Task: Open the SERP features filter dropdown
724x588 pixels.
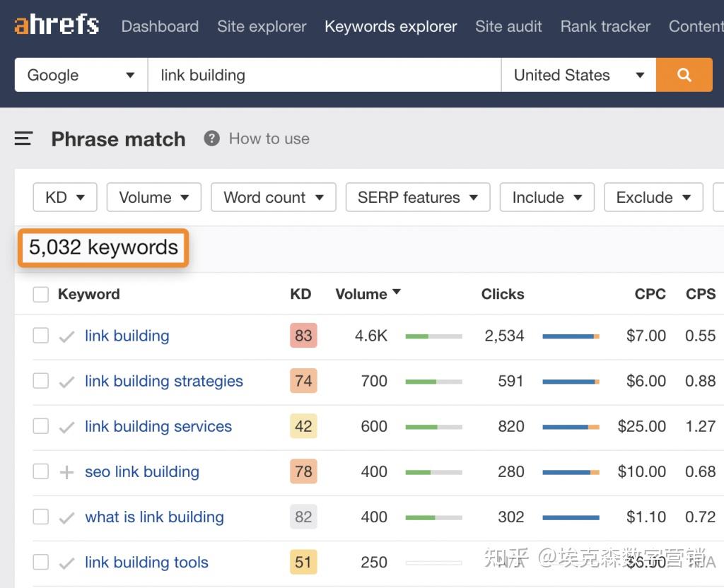Action: coord(418,197)
